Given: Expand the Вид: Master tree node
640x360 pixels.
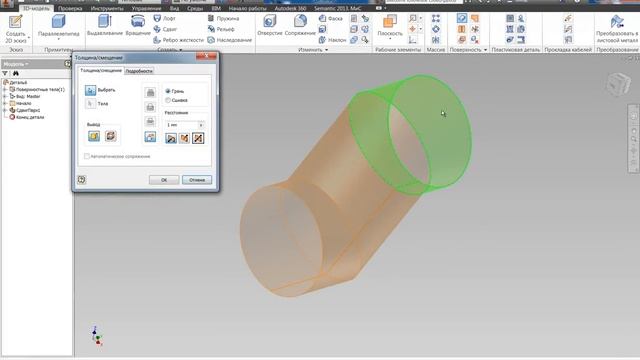Looking at the screenshot, I should [x=5, y=96].
